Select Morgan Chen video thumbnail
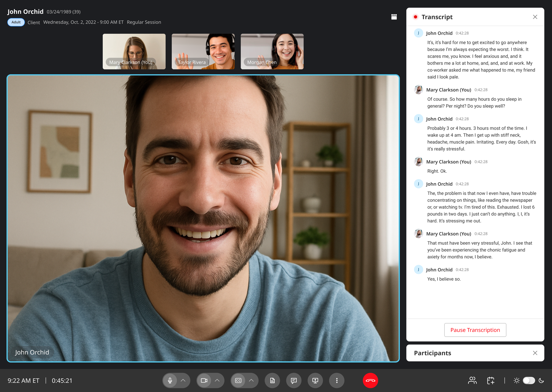552x392 pixels. click(272, 51)
